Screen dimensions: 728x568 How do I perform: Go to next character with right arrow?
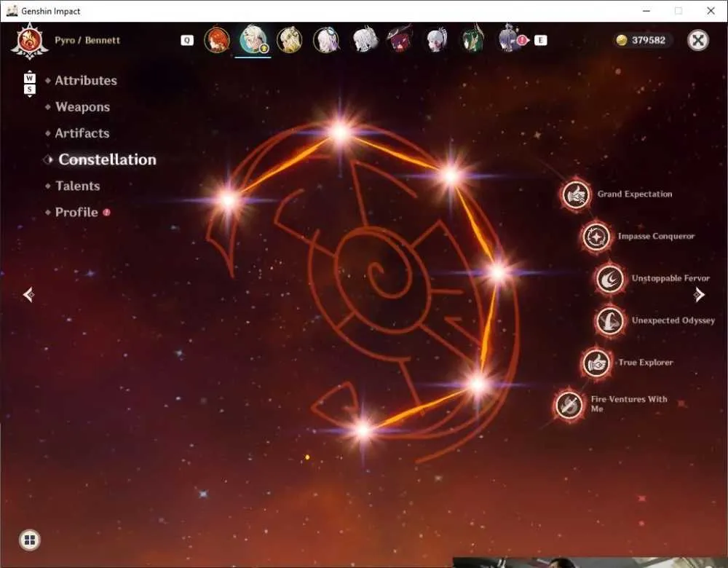point(699,294)
